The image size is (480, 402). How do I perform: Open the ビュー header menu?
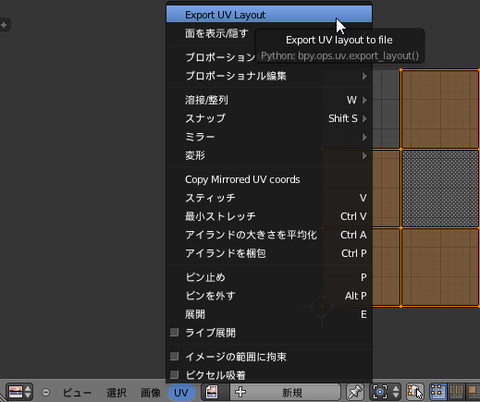click(77, 393)
